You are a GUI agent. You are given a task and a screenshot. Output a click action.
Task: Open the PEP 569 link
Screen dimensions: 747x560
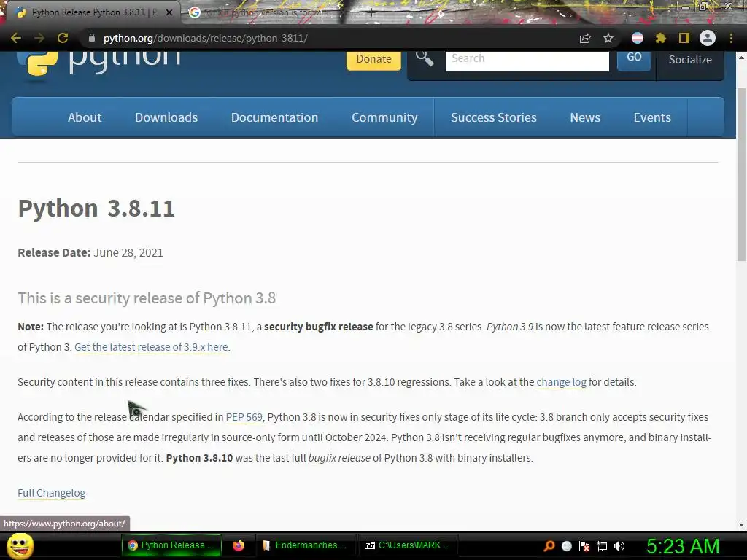tap(244, 417)
